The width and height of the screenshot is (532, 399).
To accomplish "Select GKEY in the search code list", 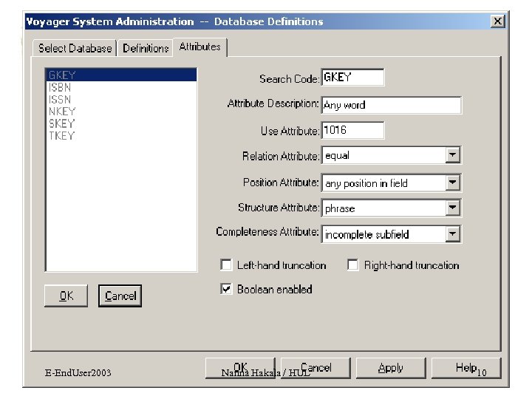I will point(120,75).
